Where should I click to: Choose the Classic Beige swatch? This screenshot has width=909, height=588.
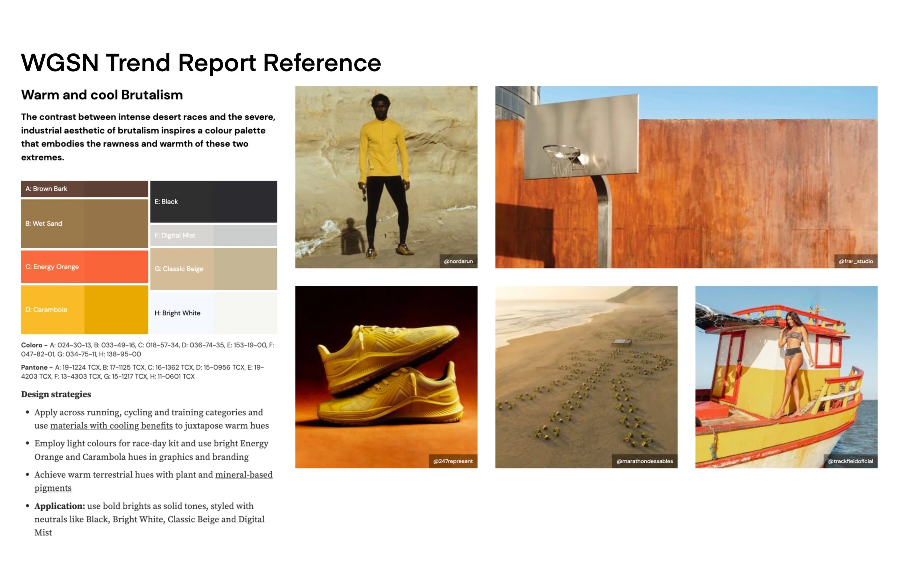tap(213, 269)
